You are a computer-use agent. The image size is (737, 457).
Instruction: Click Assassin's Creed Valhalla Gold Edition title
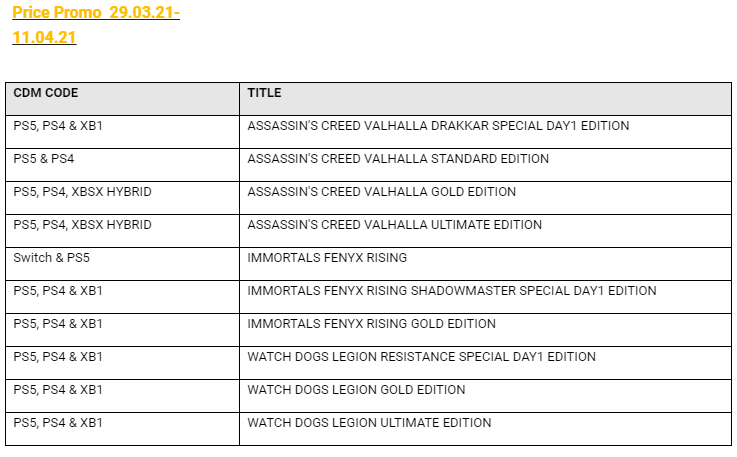pos(382,192)
